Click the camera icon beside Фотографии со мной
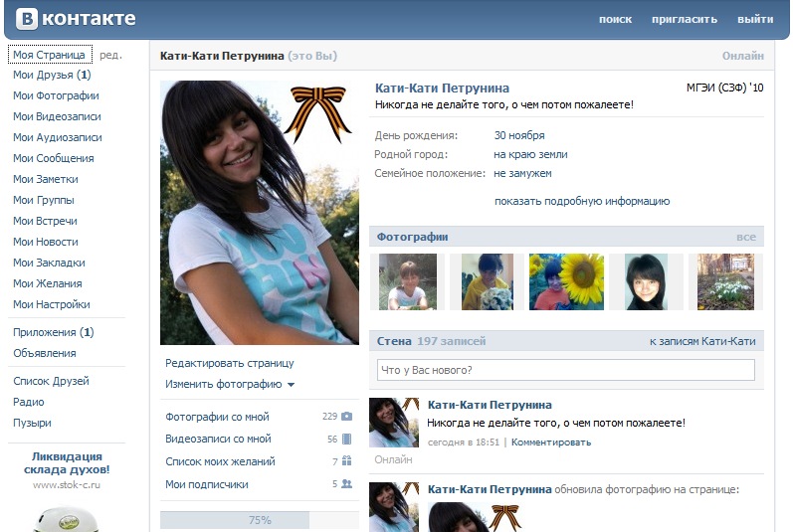793x532 pixels. [x=346, y=417]
